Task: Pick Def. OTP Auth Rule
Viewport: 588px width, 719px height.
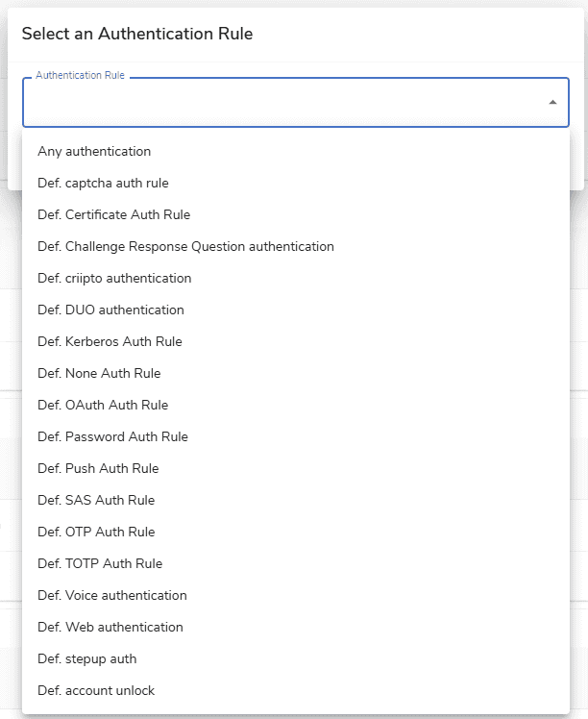Action: click(96, 532)
